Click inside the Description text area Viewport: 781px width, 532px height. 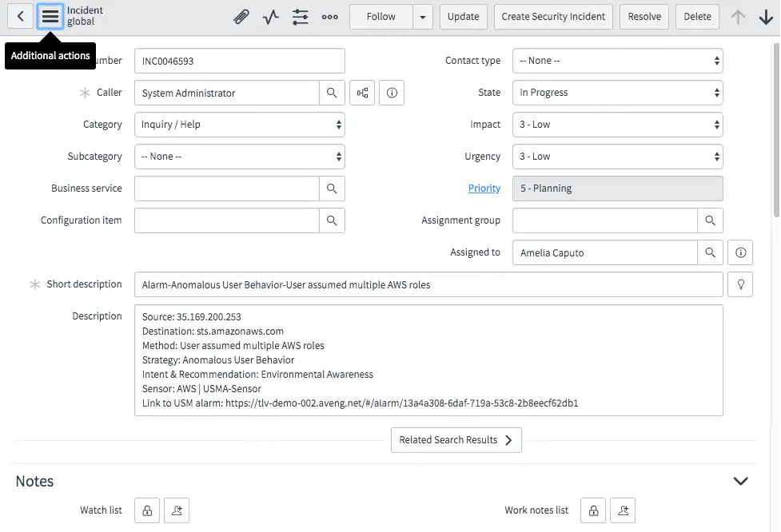pyautogui.click(x=428, y=360)
